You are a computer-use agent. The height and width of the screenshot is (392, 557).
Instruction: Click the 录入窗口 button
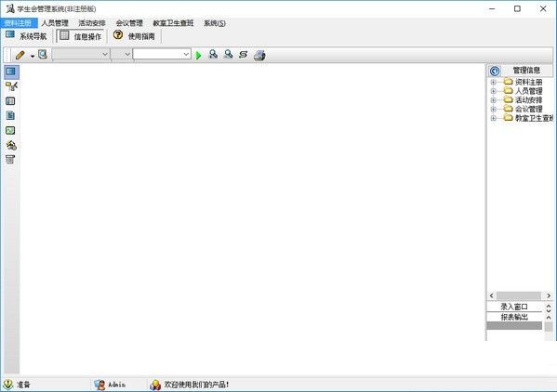click(514, 307)
